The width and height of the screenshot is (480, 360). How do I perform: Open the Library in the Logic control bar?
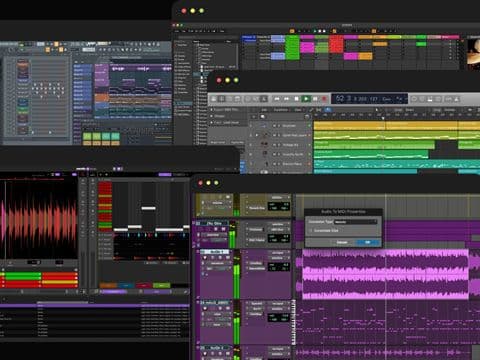coord(214,99)
